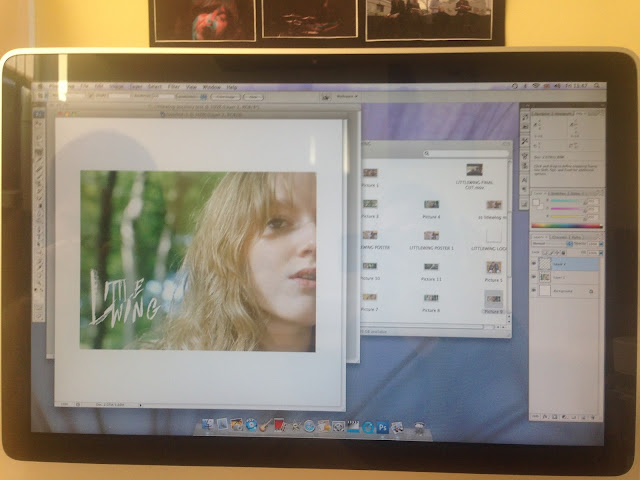Switch to the Paths tab
This screenshot has width=640, height=480.
coord(576,237)
